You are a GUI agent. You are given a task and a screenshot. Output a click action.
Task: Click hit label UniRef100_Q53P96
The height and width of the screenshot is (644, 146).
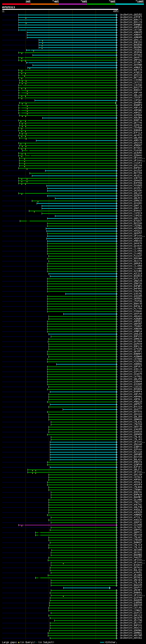[x=131, y=53]
